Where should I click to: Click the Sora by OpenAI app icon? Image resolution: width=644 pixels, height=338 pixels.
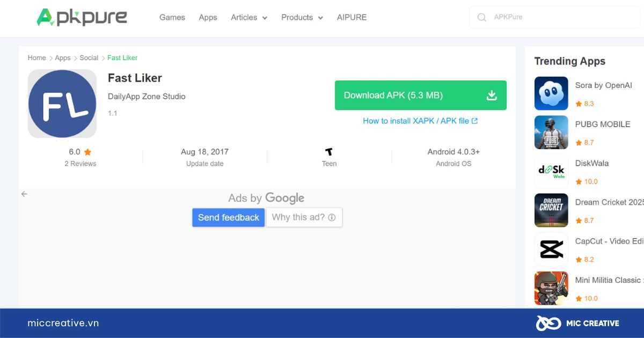coord(551,93)
